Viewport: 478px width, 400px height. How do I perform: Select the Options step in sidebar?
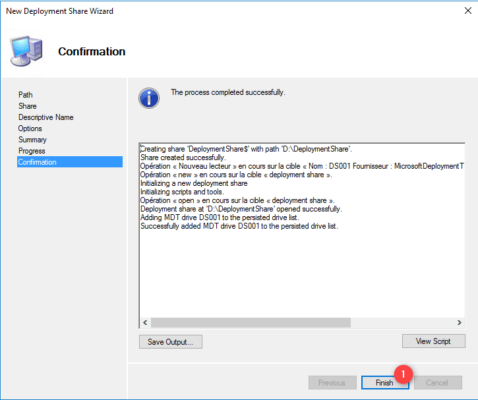(x=30, y=128)
